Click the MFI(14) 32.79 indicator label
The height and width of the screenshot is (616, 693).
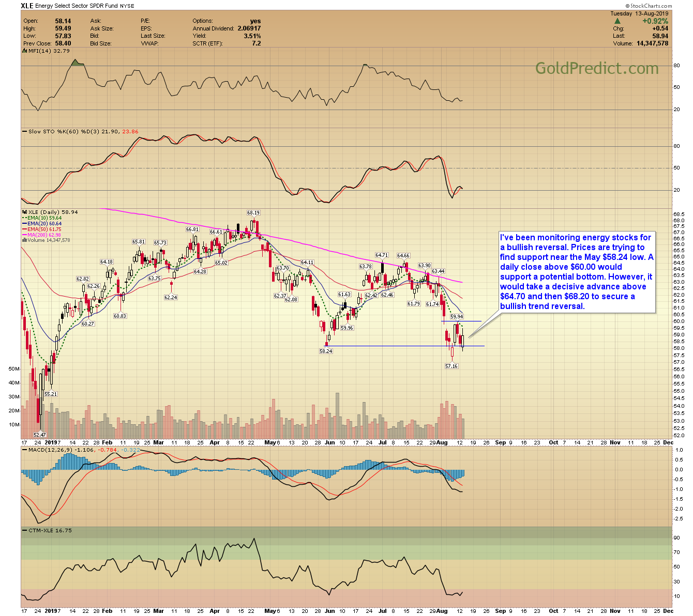[x=46, y=51]
